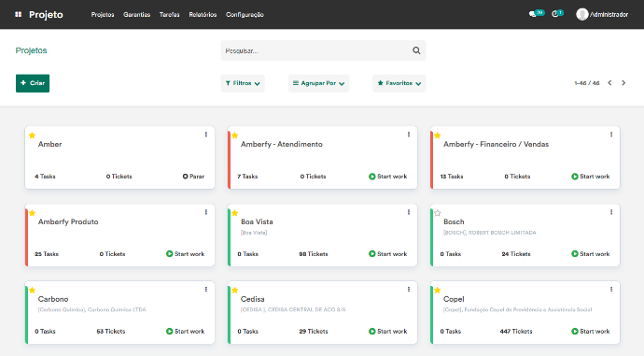Start work on Cedisa project
This screenshot has height=356, width=644.
(387, 332)
